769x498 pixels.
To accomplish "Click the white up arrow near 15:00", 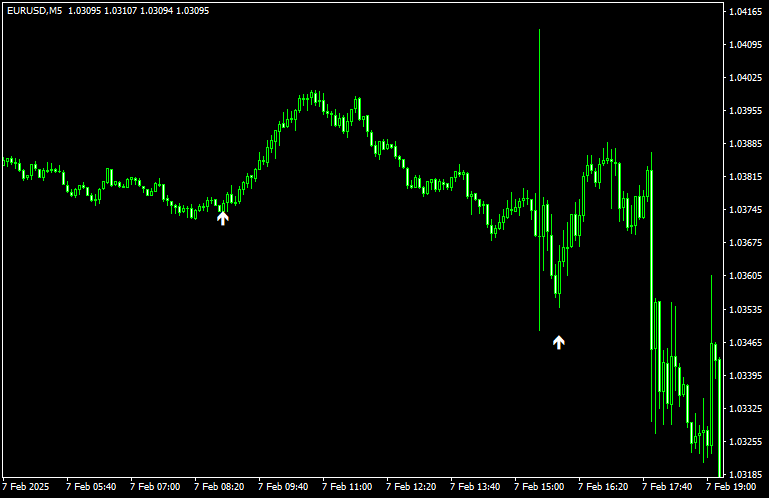I will coord(559,342).
